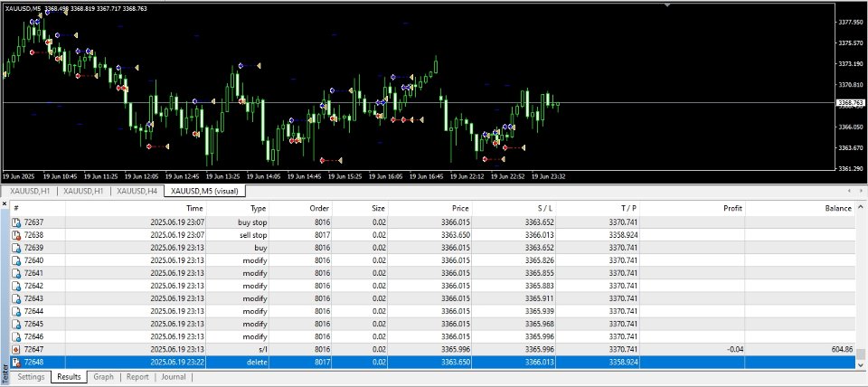The width and height of the screenshot is (868, 387).
Task: Sort by the # column header
Action: tap(38, 209)
